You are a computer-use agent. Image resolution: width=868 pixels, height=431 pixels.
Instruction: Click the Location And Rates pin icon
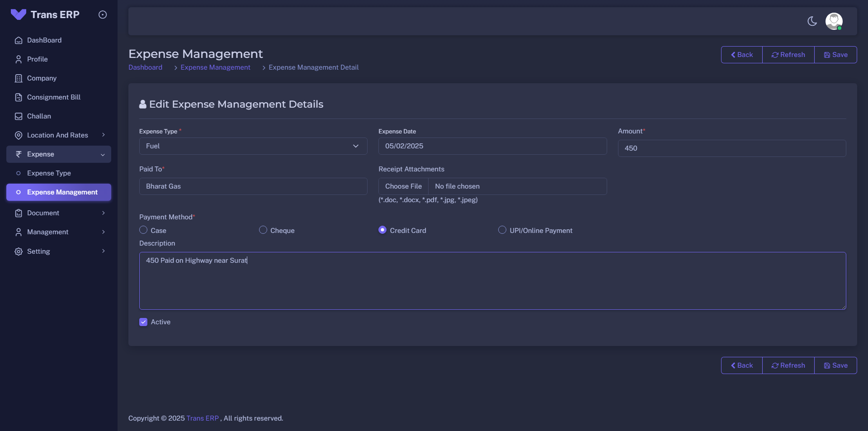click(19, 135)
